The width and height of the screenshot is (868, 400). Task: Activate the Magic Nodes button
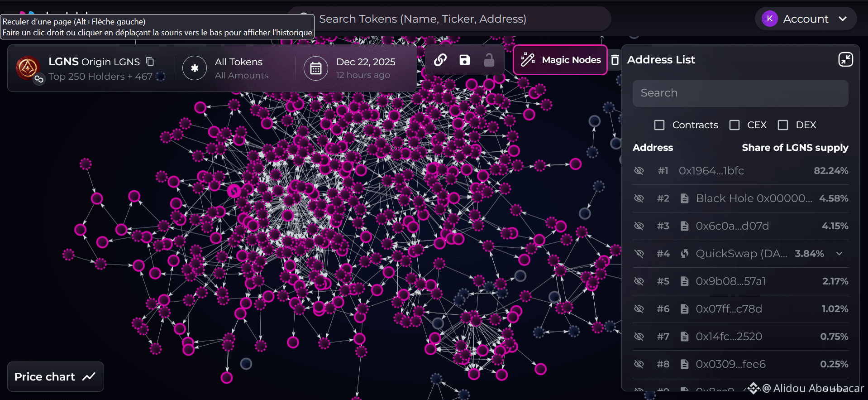pyautogui.click(x=560, y=60)
